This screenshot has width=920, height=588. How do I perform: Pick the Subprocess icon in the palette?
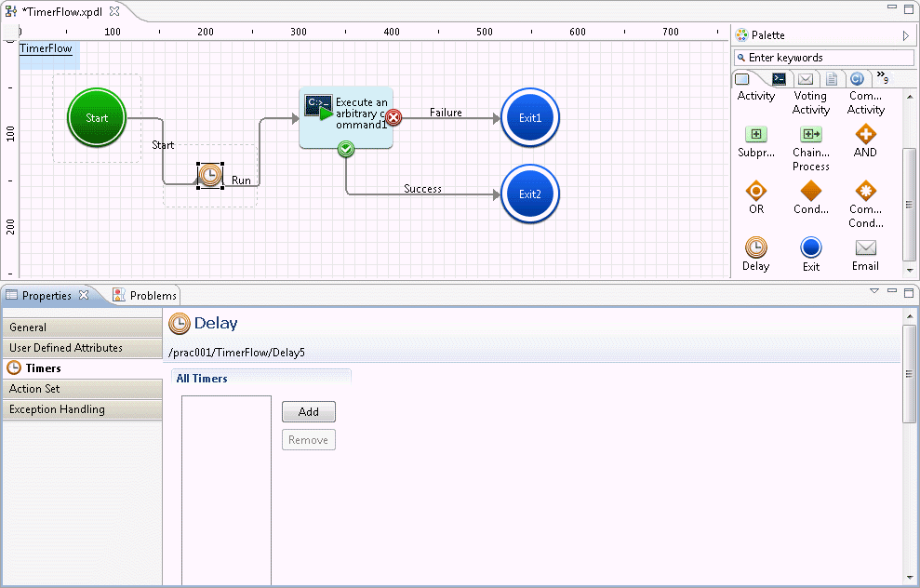(x=756, y=134)
